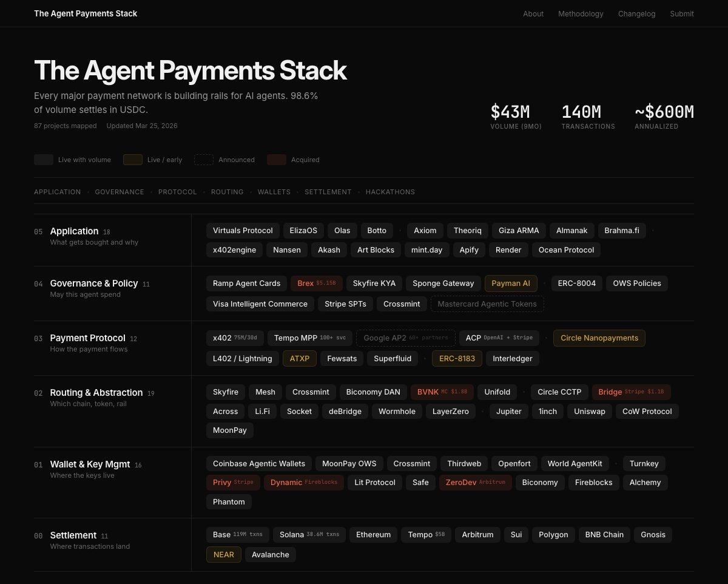Select the CoW Protocol chip
Image resolution: width=728 pixels, height=584 pixels.
click(647, 412)
